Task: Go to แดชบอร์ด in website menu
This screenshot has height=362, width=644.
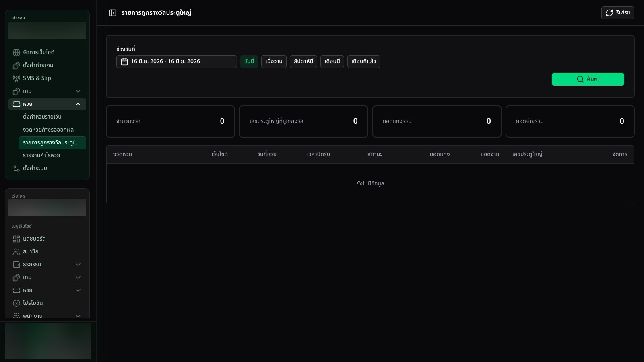Action: pos(47,239)
